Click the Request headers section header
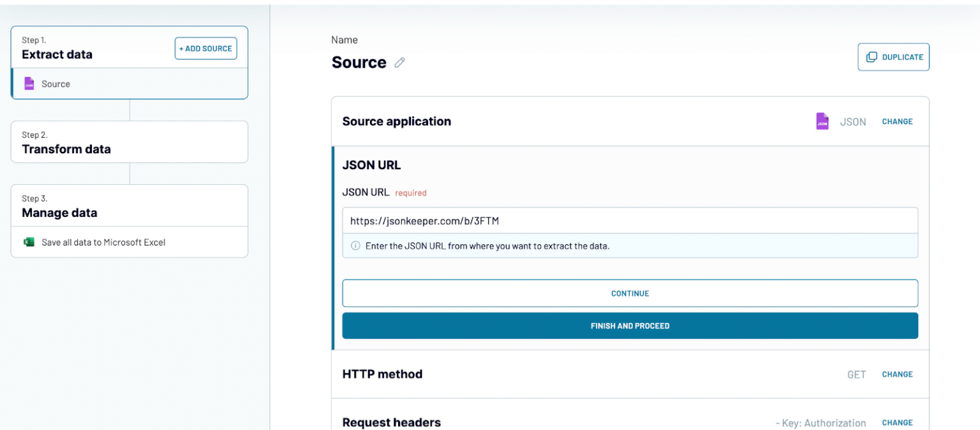This screenshot has height=430, width=980. pos(391,422)
